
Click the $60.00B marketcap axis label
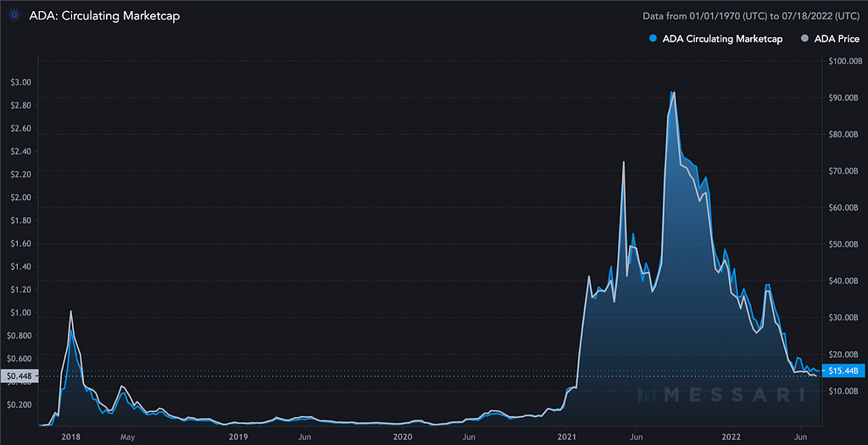point(843,208)
